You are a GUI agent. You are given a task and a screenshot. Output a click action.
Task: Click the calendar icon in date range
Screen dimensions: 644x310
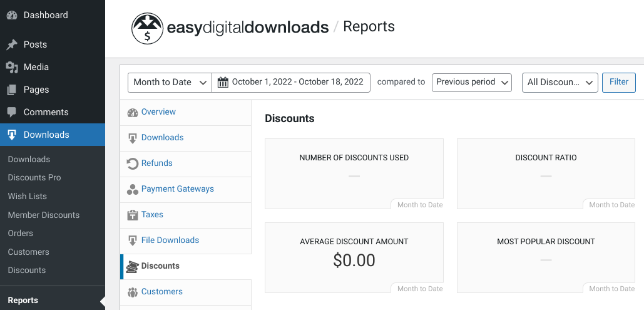click(x=223, y=82)
